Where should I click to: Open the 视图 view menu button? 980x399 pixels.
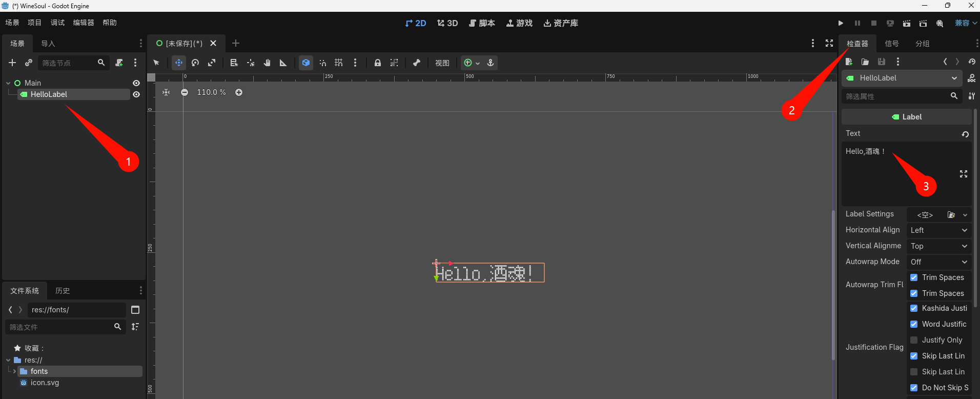pos(442,63)
